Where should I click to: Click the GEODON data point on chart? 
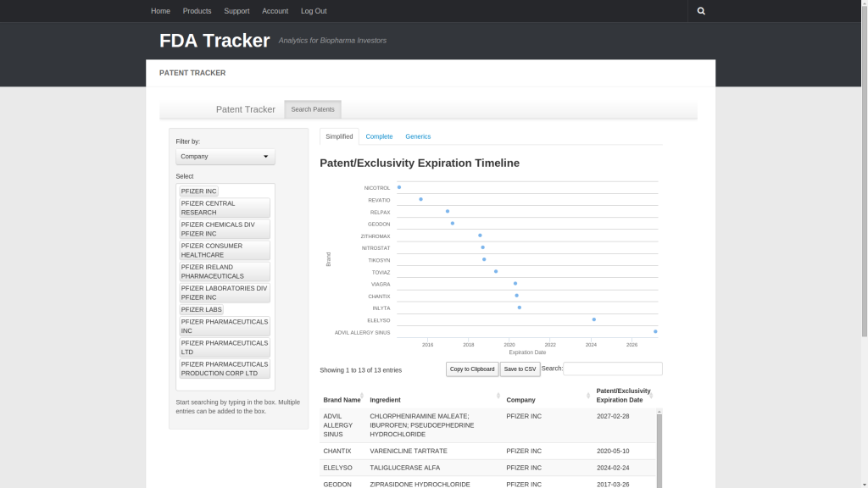453,224
